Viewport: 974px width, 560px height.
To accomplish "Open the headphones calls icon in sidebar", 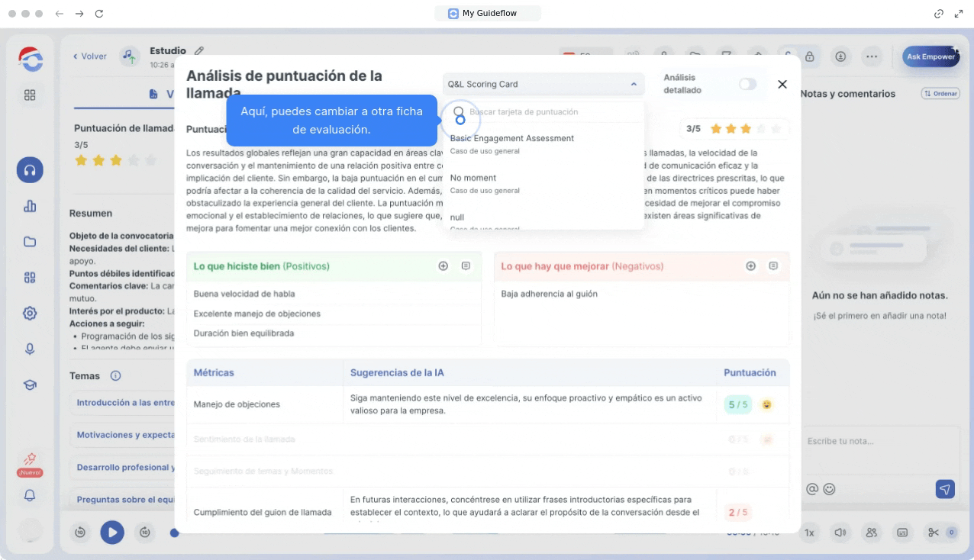I will click(x=30, y=171).
